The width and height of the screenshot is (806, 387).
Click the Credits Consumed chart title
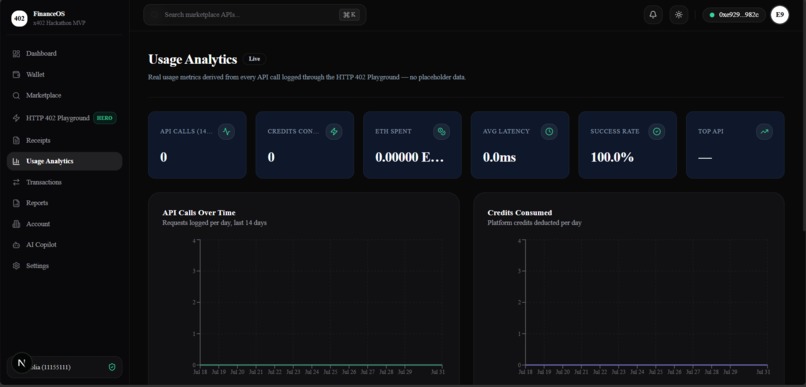click(x=520, y=213)
